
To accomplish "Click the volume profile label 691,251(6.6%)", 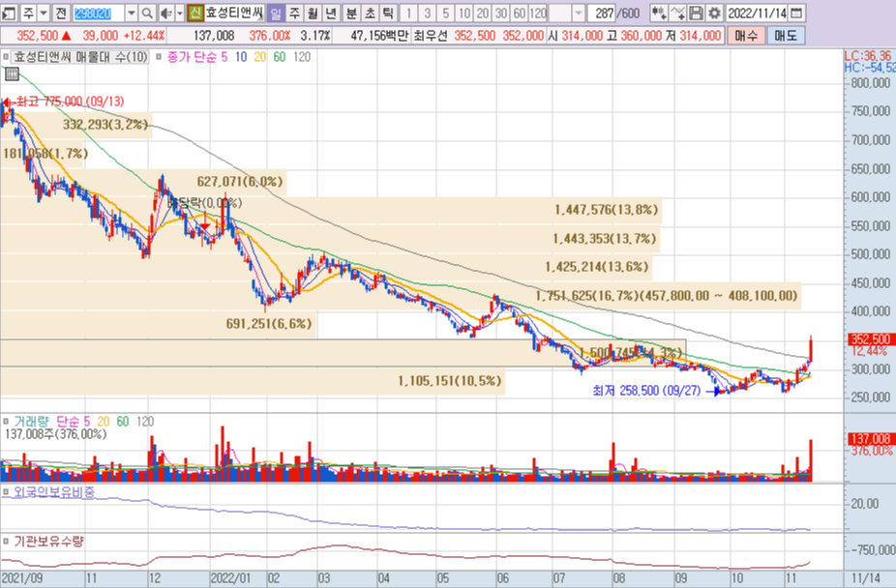I will (x=269, y=324).
